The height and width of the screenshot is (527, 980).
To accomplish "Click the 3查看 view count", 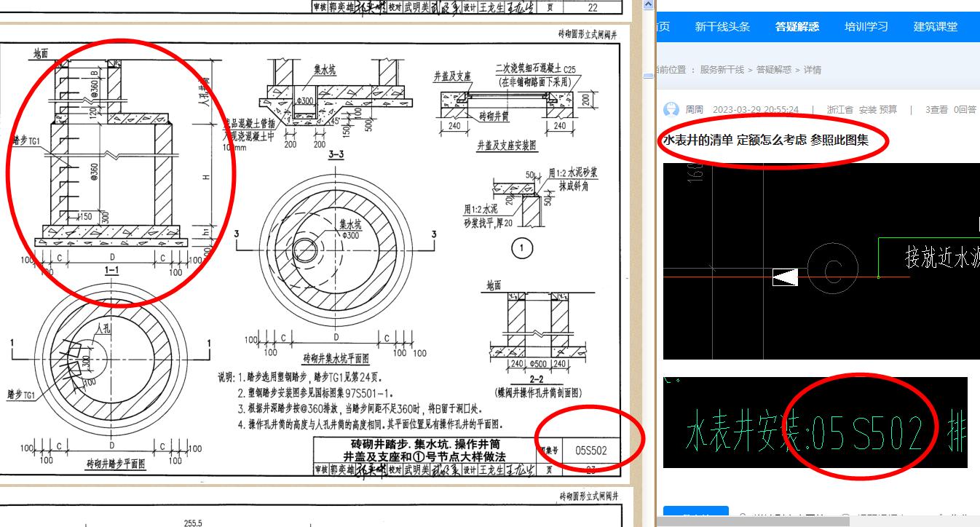I will (936, 110).
